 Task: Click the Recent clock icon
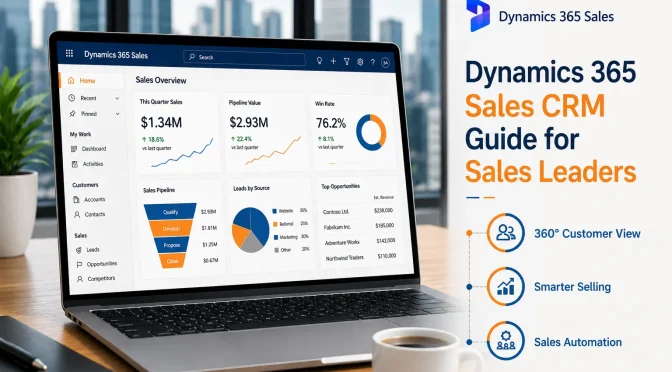pos(72,98)
